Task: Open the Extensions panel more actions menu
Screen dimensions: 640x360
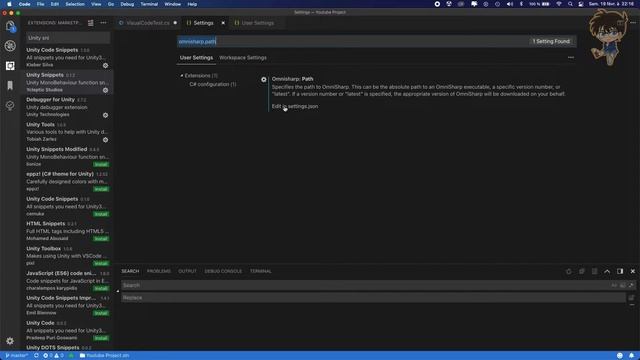Action: 103,23
